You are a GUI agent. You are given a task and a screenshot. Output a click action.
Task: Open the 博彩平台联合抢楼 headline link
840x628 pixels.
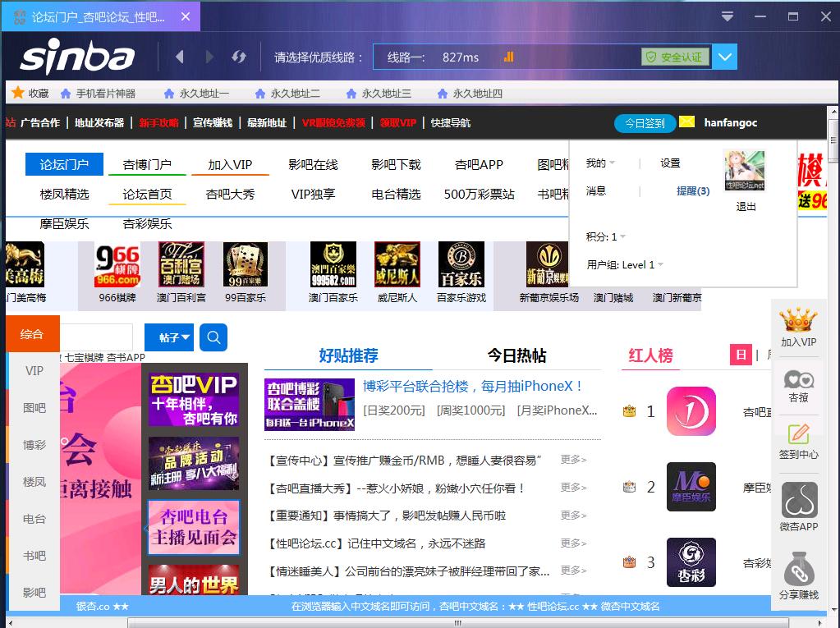point(474,386)
